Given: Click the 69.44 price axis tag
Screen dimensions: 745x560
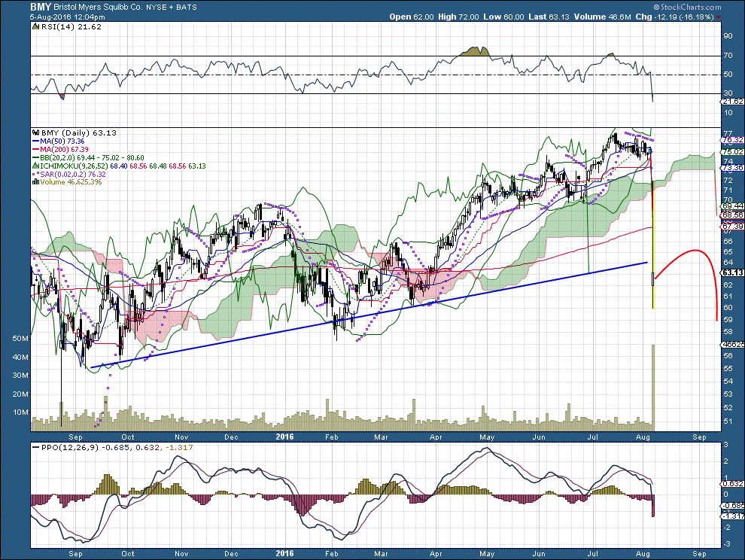Looking at the screenshot, I should click(x=732, y=205).
